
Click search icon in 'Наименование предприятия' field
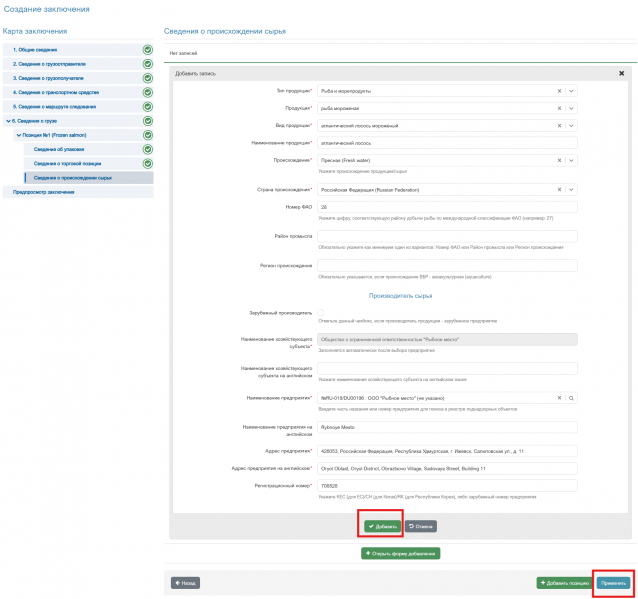coord(571,398)
